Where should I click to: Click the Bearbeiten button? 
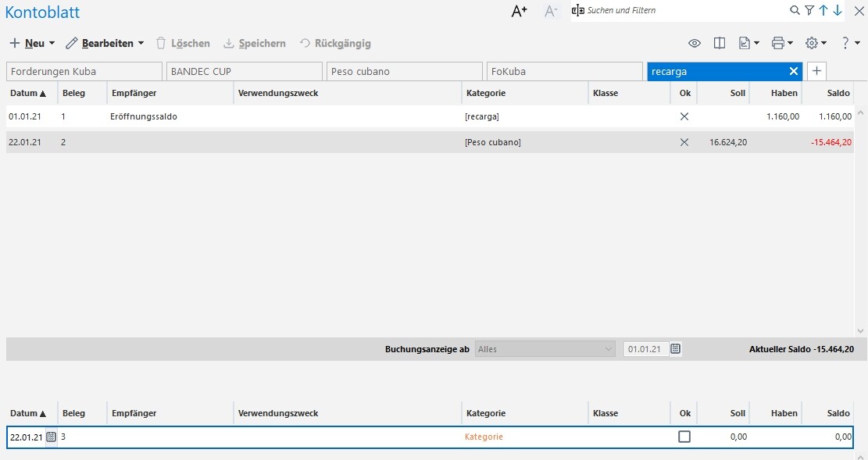(x=100, y=43)
